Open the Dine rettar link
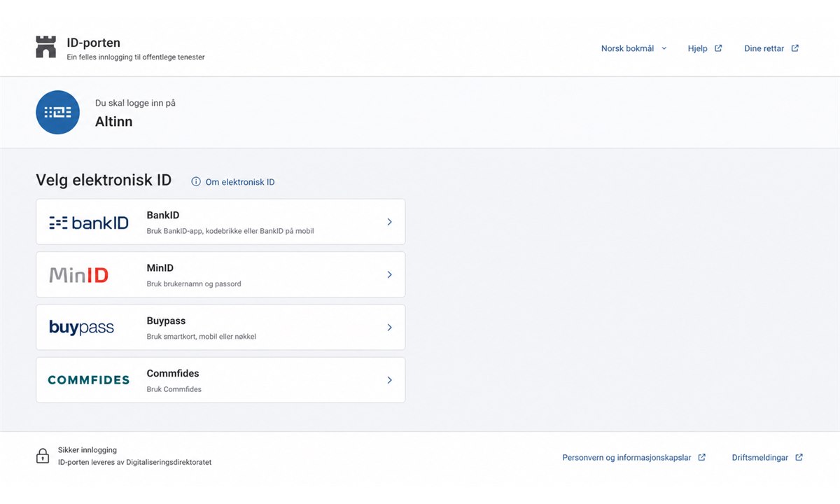Image resolution: width=840 pixels, height=504 pixels. (771, 49)
